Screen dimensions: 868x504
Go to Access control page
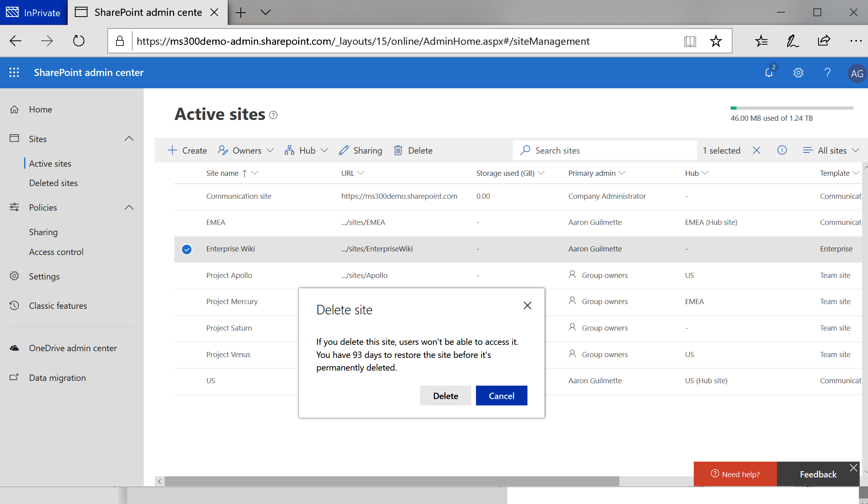(56, 252)
